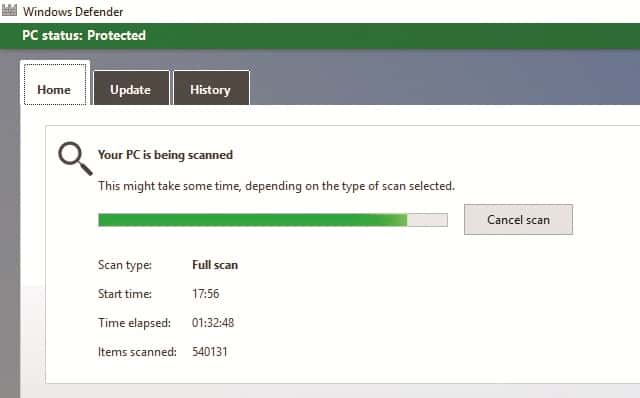Click the magnifying glass scan icon
This screenshot has height=398, width=640.
pyautogui.click(x=75, y=159)
